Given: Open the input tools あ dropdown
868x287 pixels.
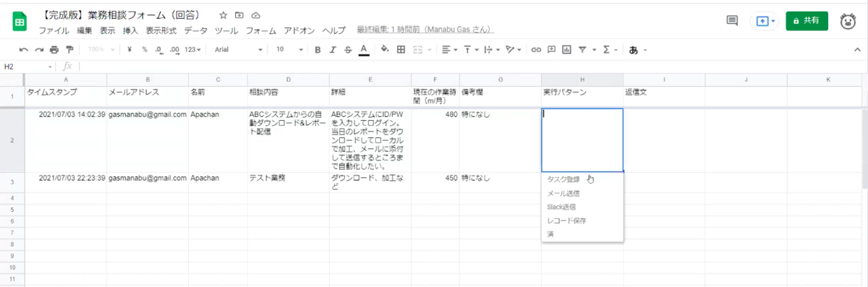Looking at the screenshot, I should tap(637, 50).
